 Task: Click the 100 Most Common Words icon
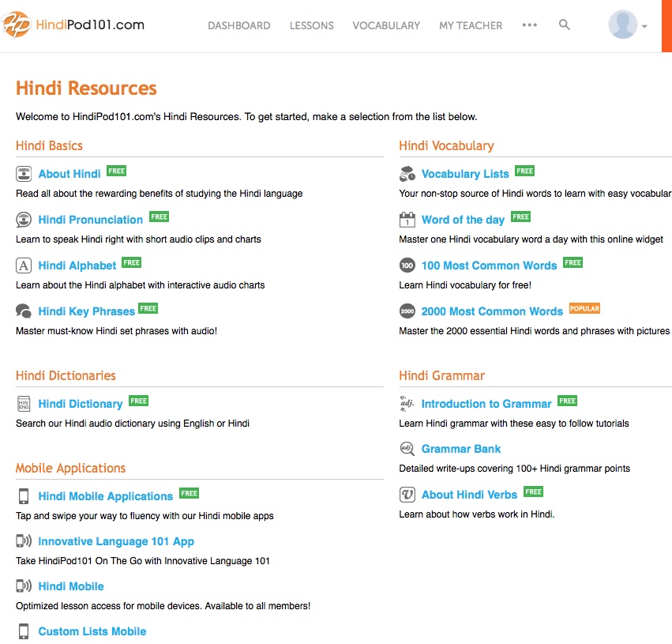(x=407, y=266)
